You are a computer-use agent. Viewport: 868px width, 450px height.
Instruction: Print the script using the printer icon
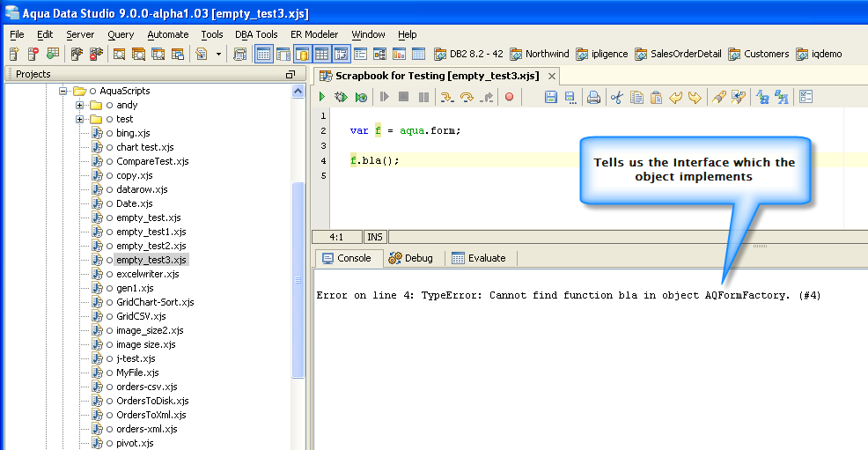pyautogui.click(x=593, y=98)
